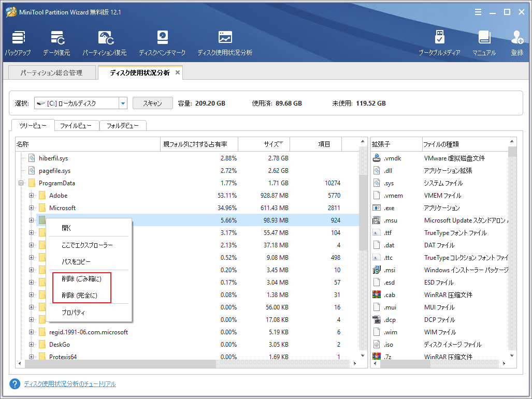
Task: Open the ディスク使用状況分析のチュートリアル link
Action: (x=70, y=384)
